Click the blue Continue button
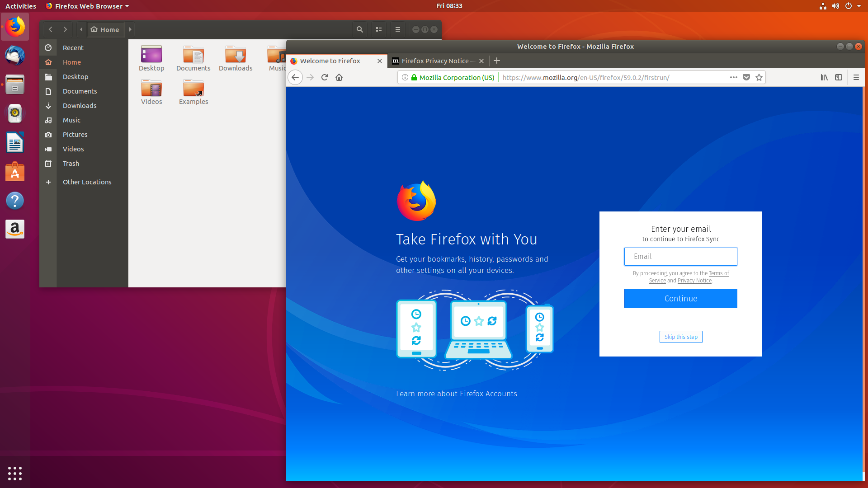868x488 pixels. click(680, 299)
